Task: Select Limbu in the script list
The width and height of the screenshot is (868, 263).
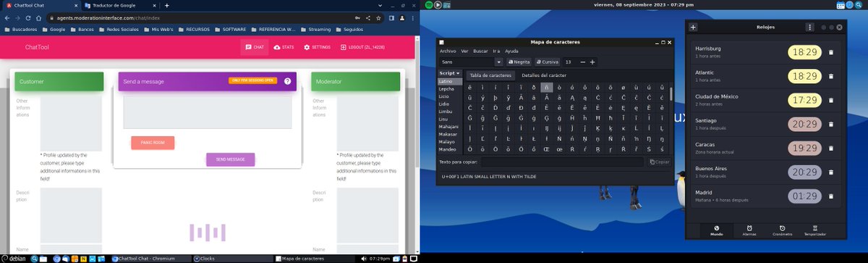Action: 445,112
